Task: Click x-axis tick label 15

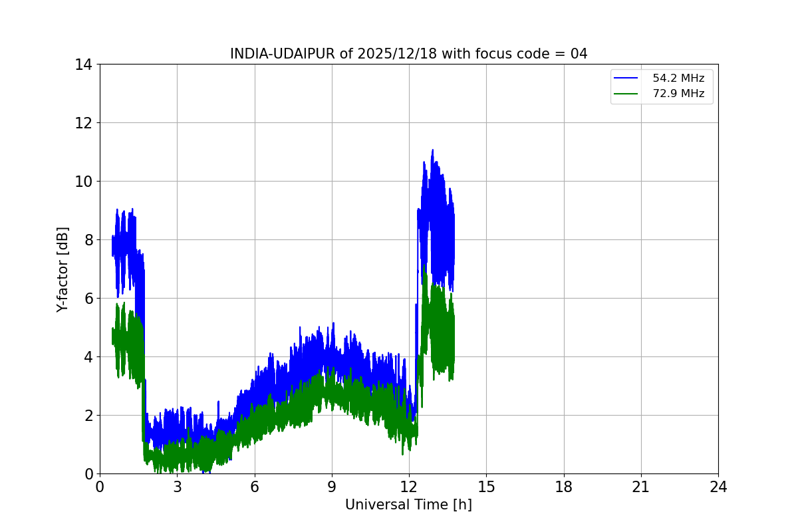Action: 486,487
